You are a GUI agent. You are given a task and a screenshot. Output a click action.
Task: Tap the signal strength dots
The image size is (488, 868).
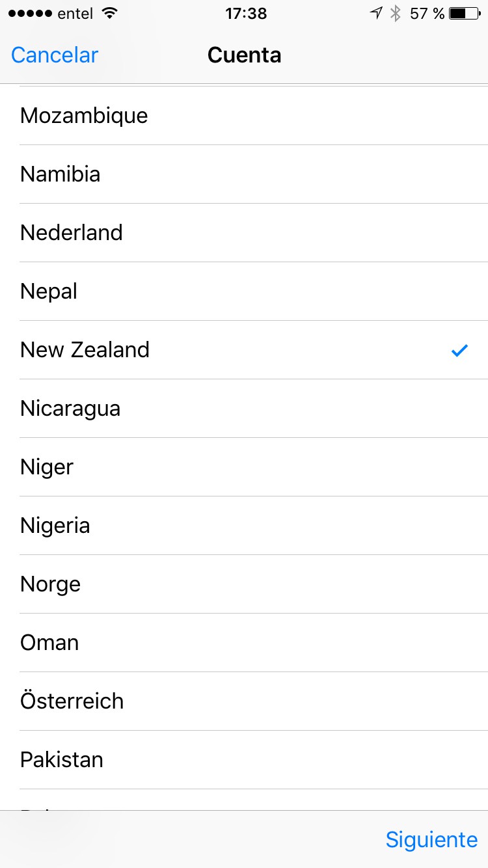point(30,14)
